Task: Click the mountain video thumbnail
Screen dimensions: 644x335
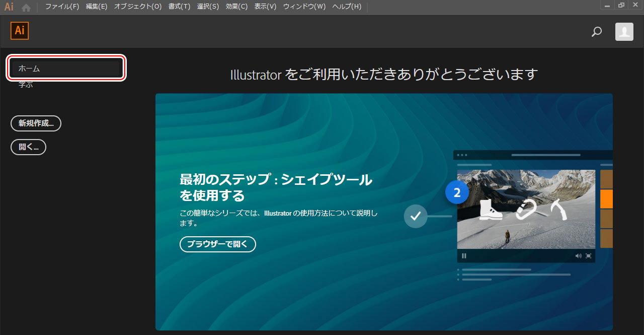Action: pyautogui.click(x=526, y=209)
